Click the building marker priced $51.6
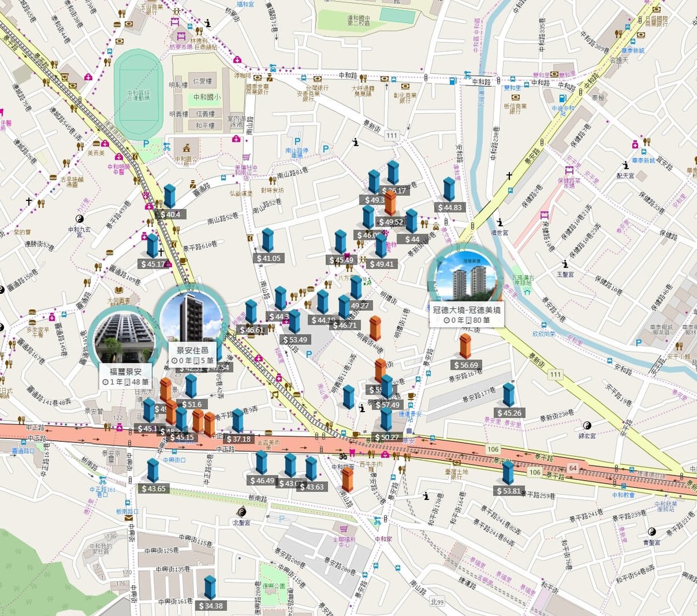This screenshot has height=616, width=697. (x=191, y=386)
